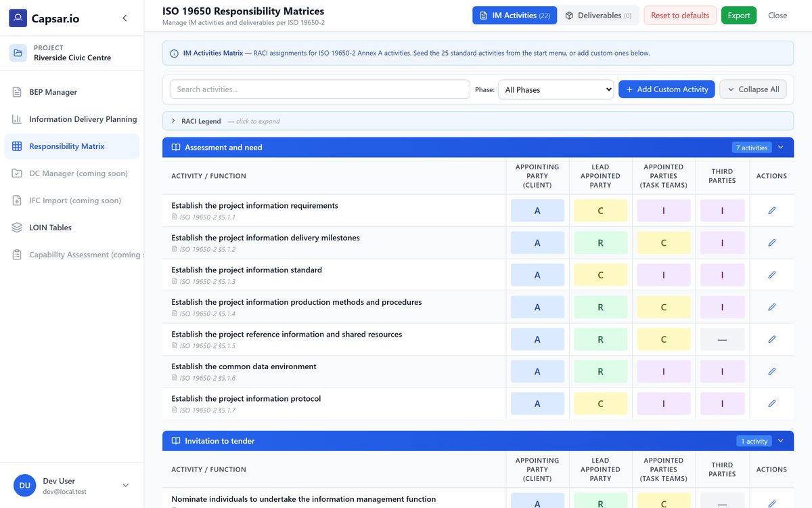The height and width of the screenshot is (508, 812).
Task: Click the Capsar.io logo icon
Action: pyautogui.click(x=18, y=18)
